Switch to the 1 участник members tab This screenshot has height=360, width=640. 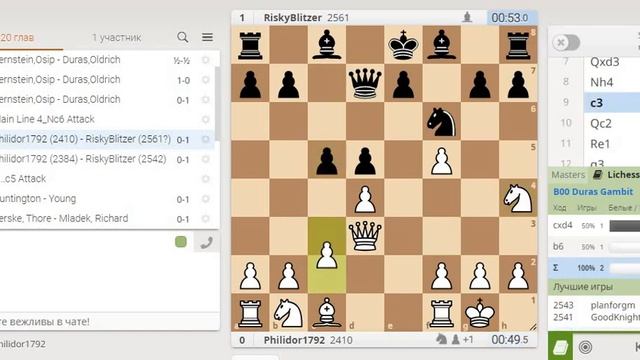point(116,38)
